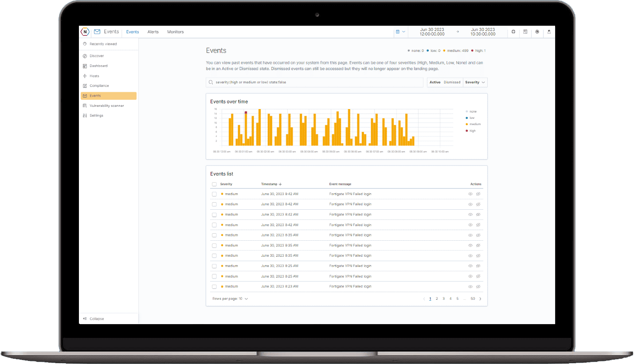This screenshot has height=364, width=634.
Task: Open the user profile icon in top bar
Action: pyautogui.click(x=549, y=32)
